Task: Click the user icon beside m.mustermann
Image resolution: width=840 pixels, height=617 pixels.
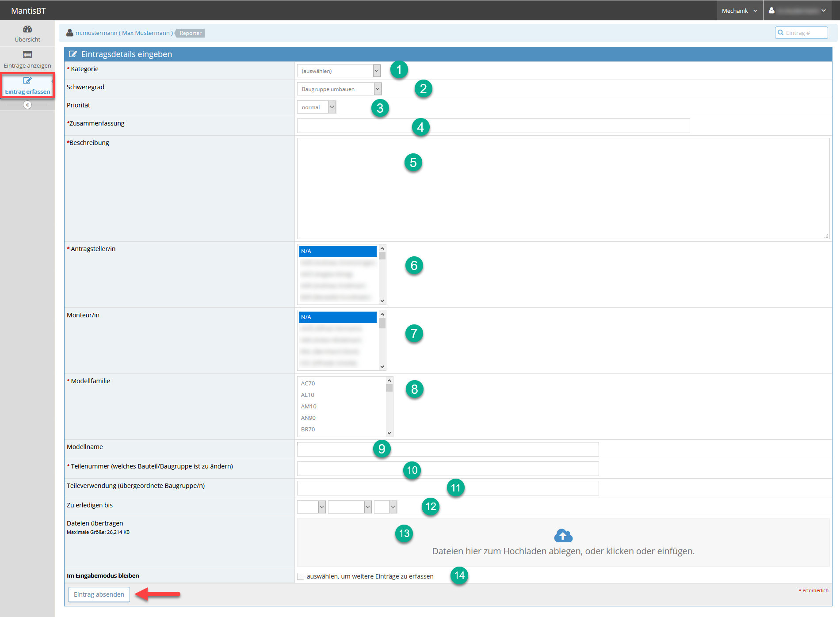Action: 70,33
